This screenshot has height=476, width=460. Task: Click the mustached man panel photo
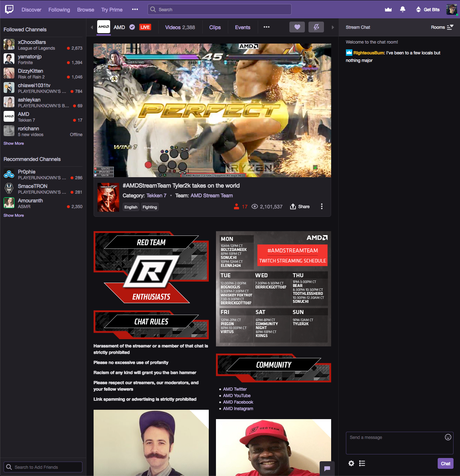pyautogui.click(x=151, y=443)
